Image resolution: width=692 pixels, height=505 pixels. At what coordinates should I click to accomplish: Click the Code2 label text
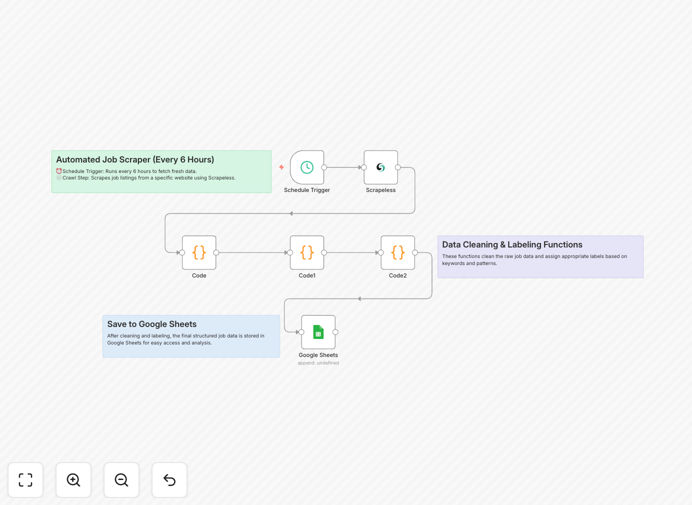tap(398, 275)
